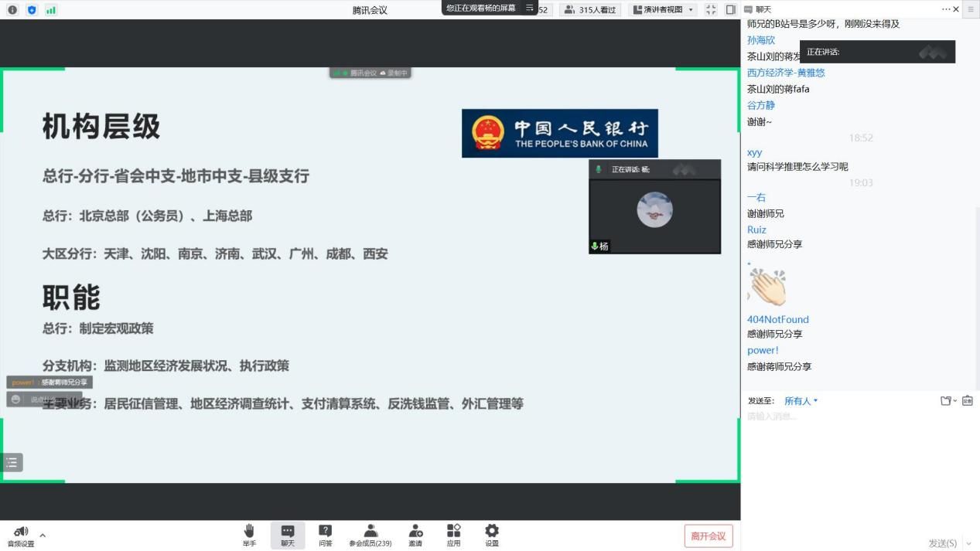
Task: Open the screen-sharing banner menu icon
Action: pos(530,8)
